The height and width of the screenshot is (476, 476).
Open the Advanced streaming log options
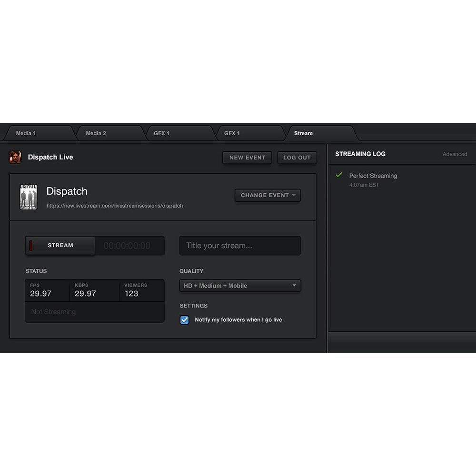click(x=455, y=154)
